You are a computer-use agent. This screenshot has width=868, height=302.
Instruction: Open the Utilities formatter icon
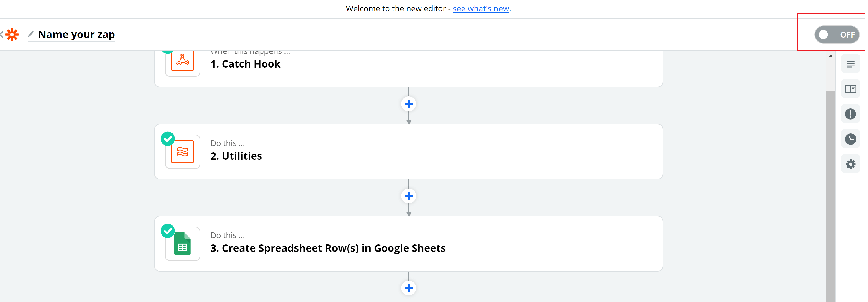click(x=182, y=152)
